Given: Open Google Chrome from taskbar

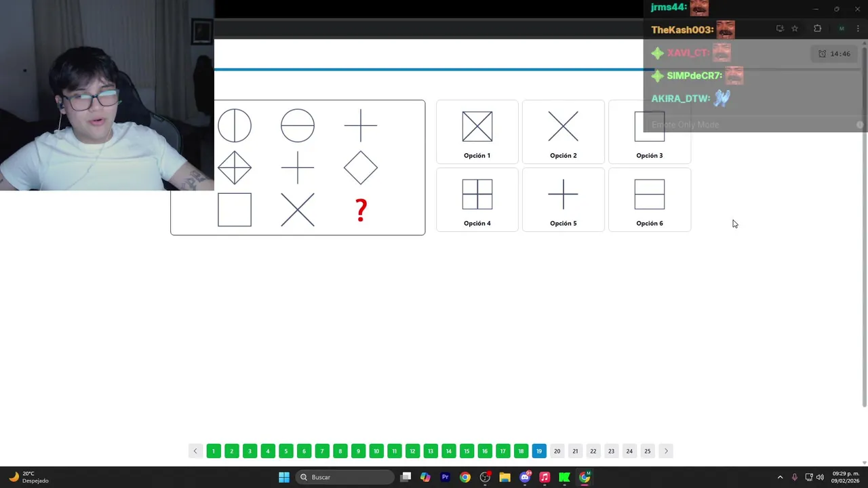Looking at the screenshot, I should [x=465, y=477].
